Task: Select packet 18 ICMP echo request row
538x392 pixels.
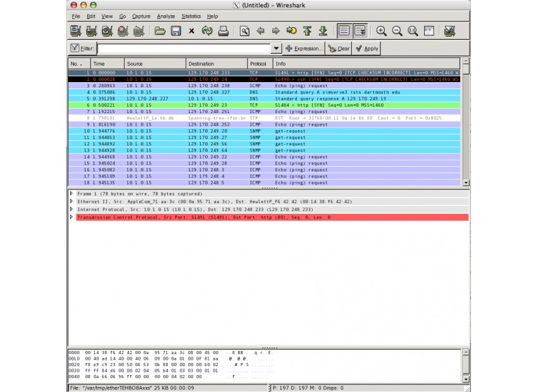Action: tap(264, 183)
